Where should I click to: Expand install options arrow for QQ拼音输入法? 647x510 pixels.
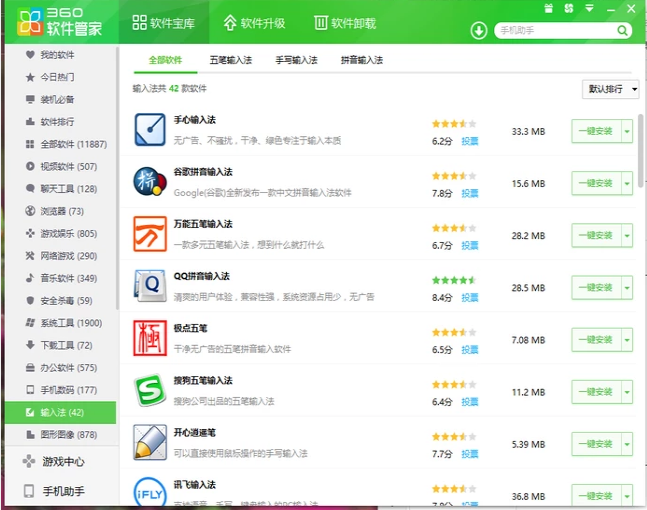coord(627,287)
